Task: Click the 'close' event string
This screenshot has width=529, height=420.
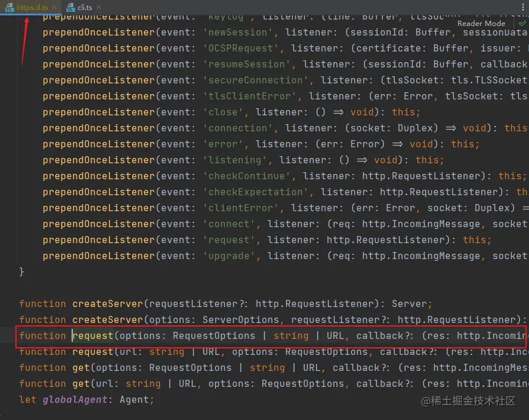Action: (223, 112)
